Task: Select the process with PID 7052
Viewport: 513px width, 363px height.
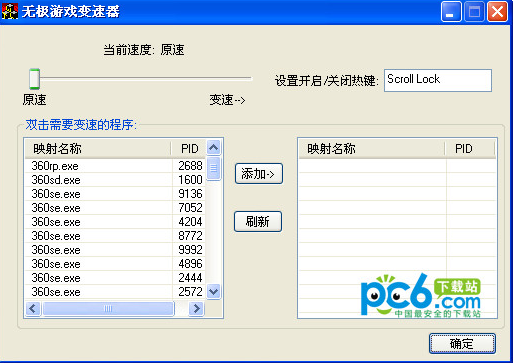Action: tap(115, 208)
